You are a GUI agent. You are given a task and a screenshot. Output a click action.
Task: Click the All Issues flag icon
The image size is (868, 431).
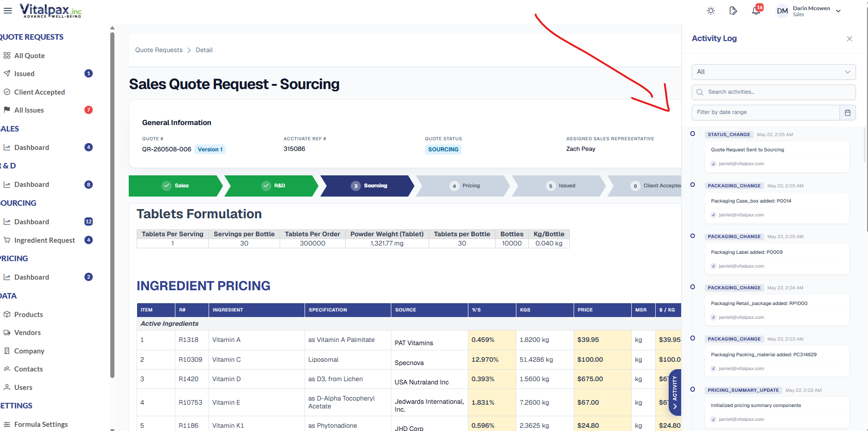[7, 110]
